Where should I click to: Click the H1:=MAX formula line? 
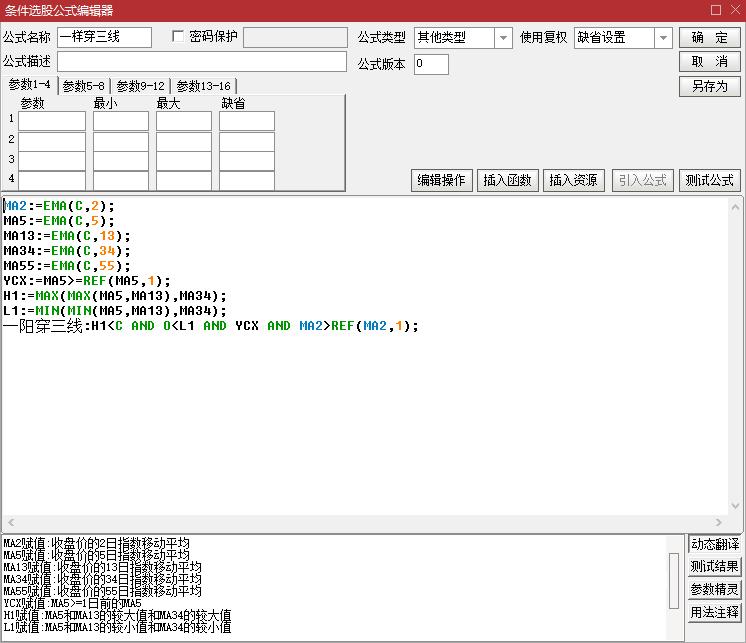tap(115, 296)
